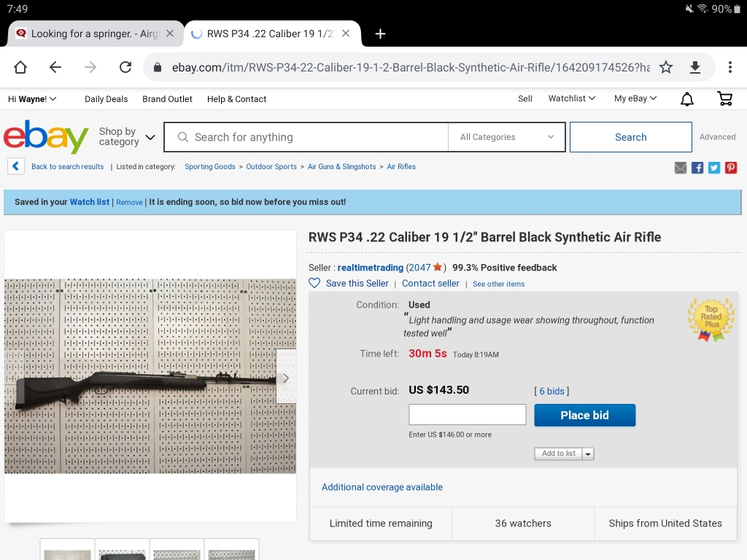Select the first listing thumbnail below the photo
This screenshot has height=560, width=747.
67,550
